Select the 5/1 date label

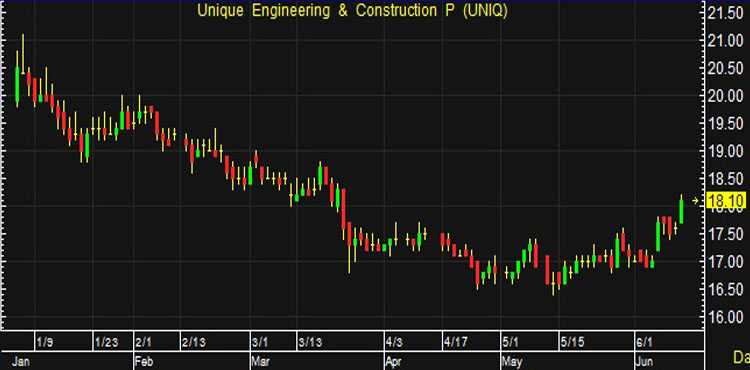coord(511,342)
